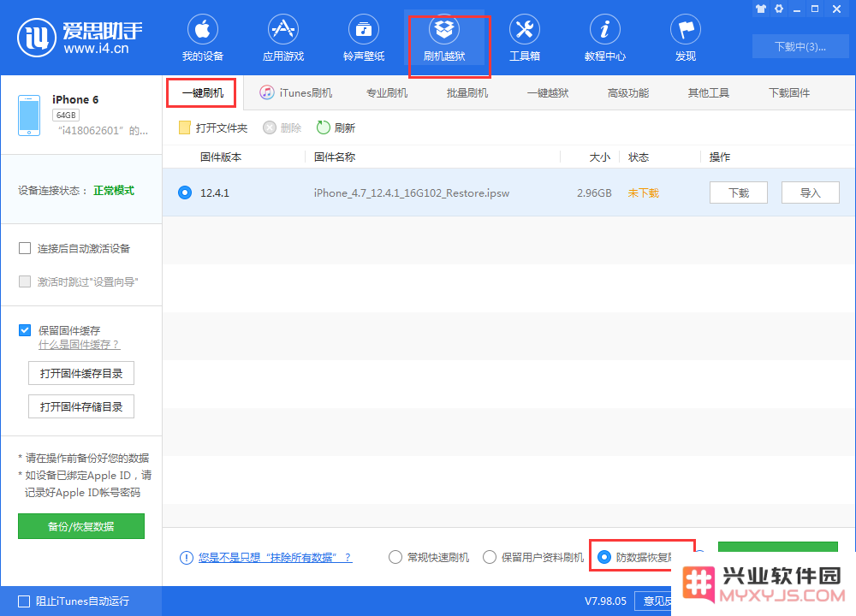The height and width of the screenshot is (616, 856).
Task: Switch to 下载固件 tab
Action: pos(789,92)
